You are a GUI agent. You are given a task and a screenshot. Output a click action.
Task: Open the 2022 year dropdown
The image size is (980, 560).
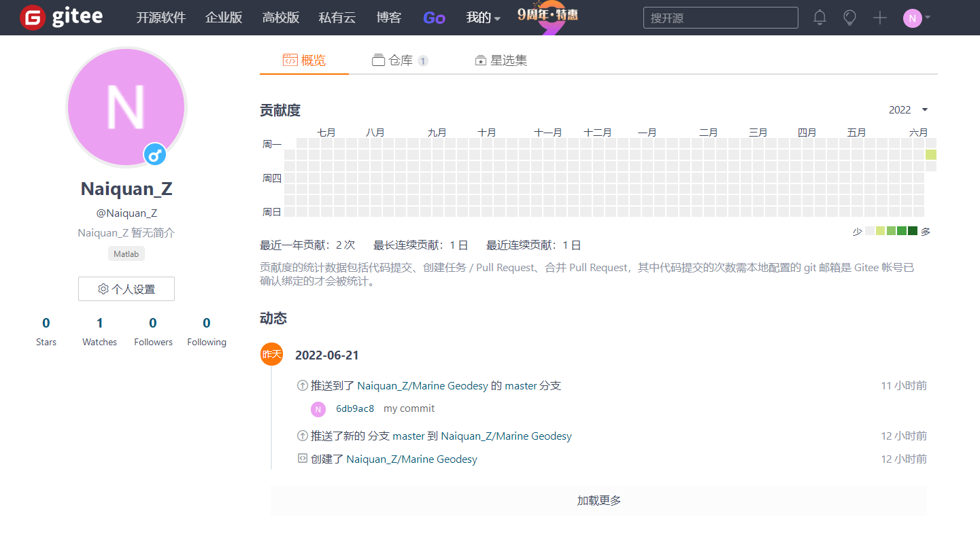[909, 110]
